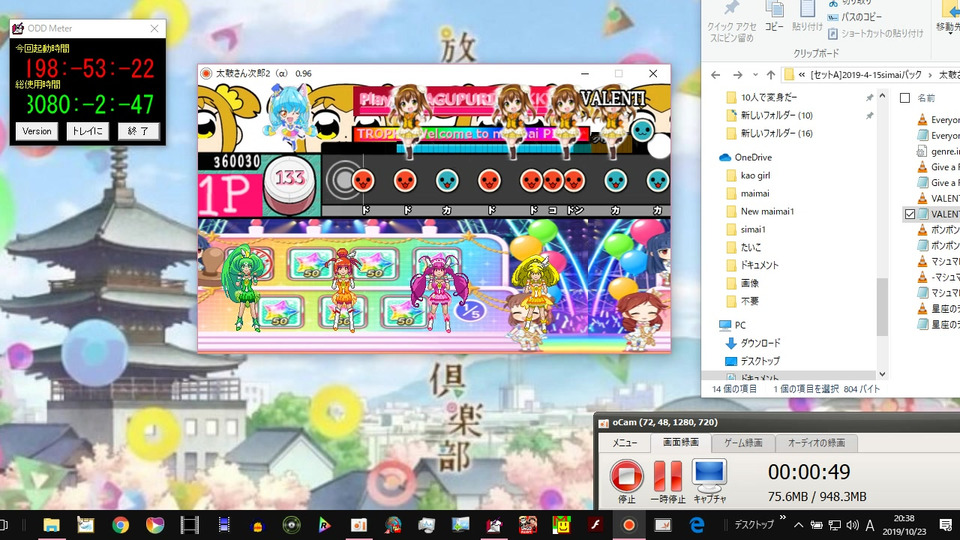This screenshot has width=960, height=540.
Task: Click ショートカットの貼り付け in Explorer ribbon
Action: (x=876, y=34)
